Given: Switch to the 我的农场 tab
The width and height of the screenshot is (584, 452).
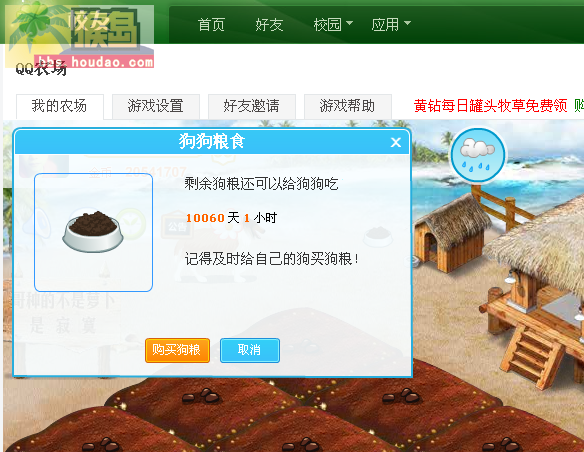Looking at the screenshot, I should [60, 106].
